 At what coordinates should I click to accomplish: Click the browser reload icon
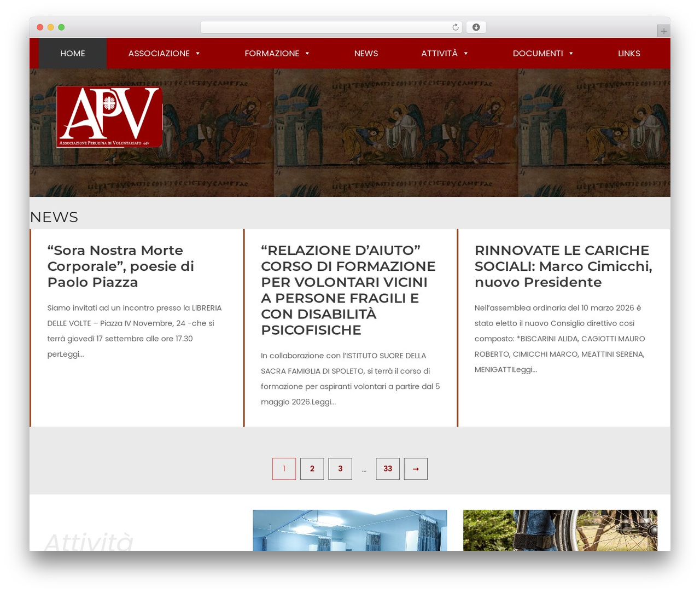coord(455,27)
